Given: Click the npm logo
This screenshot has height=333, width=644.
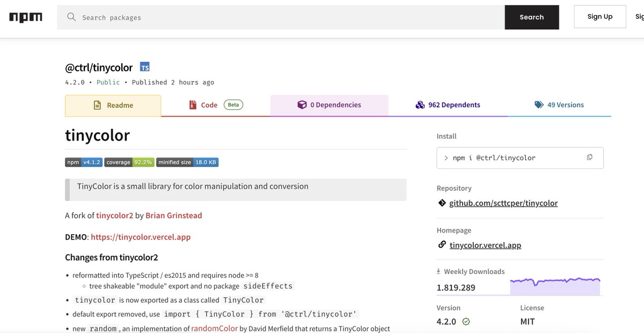Looking at the screenshot, I should tap(26, 17).
